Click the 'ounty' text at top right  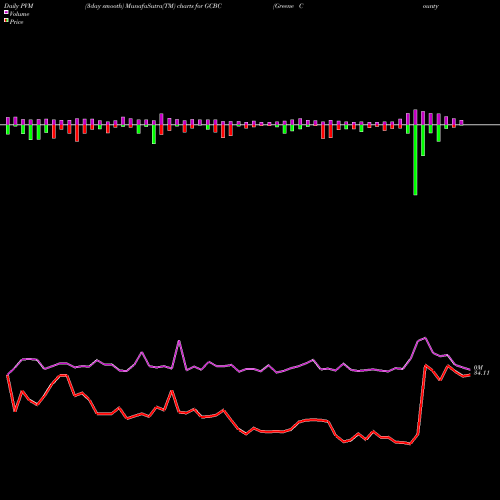[x=431, y=6]
